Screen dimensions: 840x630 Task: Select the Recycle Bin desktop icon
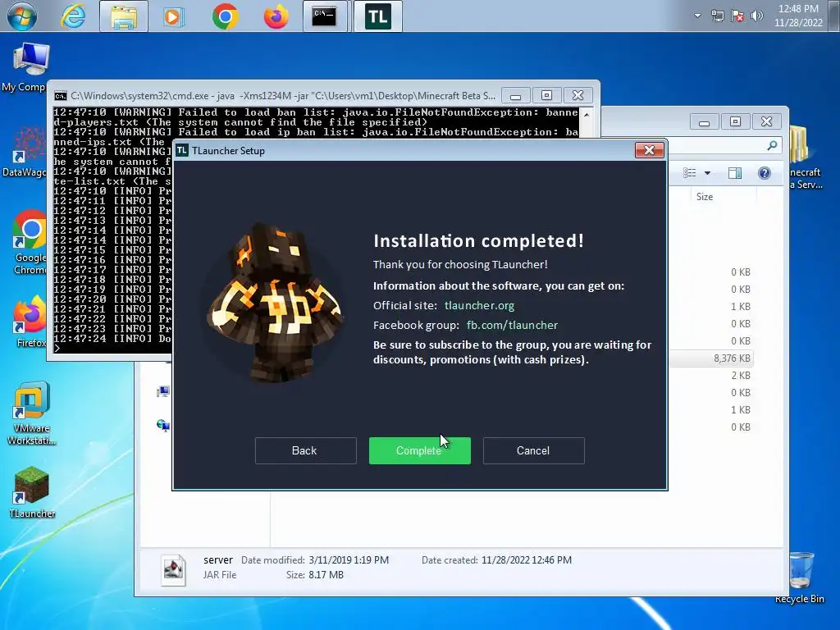[800, 577]
